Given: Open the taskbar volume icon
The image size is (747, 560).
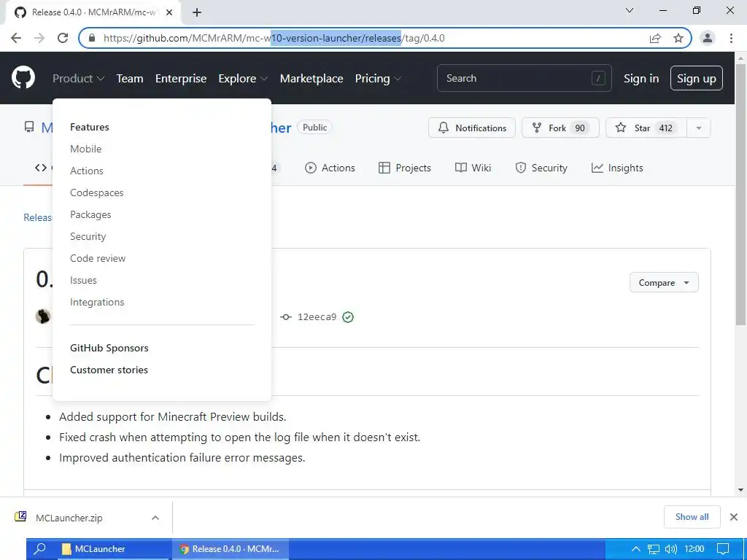Looking at the screenshot, I should pos(671,549).
